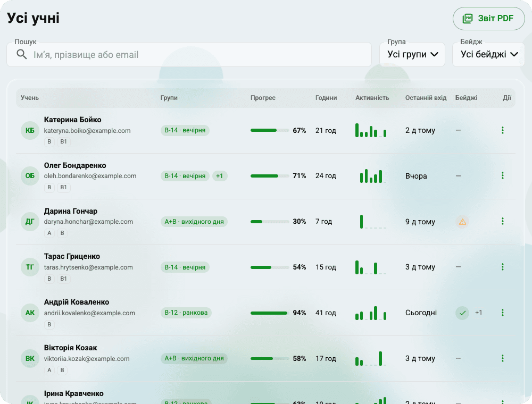
Task: Click activity chart for Олег Бондаренко
Action: [371, 176]
